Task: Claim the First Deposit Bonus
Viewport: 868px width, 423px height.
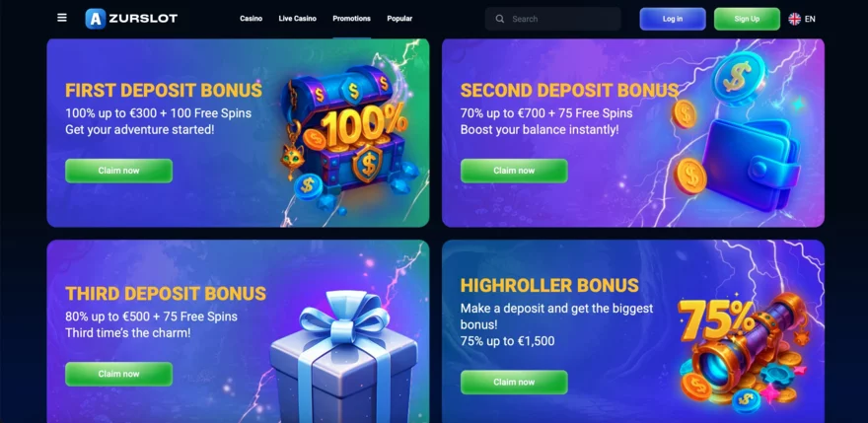Action: [119, 171]
